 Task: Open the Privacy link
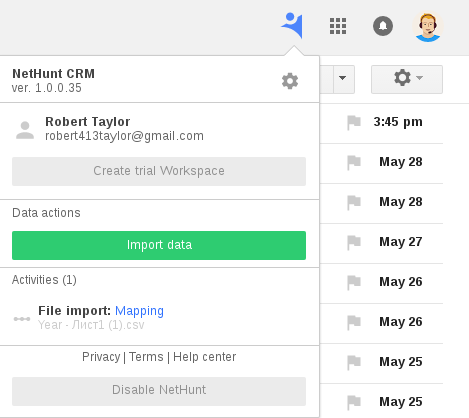click(x=101, y=357)
